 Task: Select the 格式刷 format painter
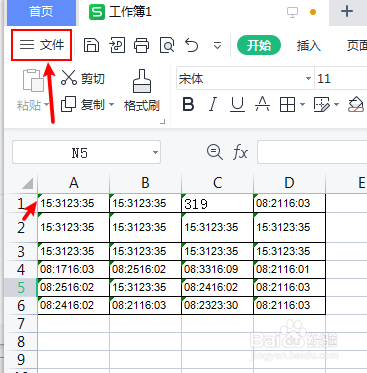[142, 90]
